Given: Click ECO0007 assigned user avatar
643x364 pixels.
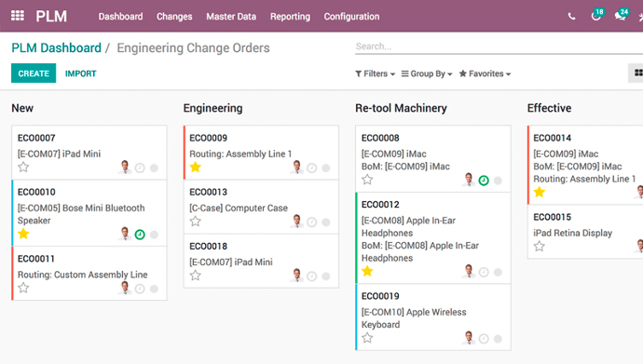Looking at the screenshot, I should point(125,167).
